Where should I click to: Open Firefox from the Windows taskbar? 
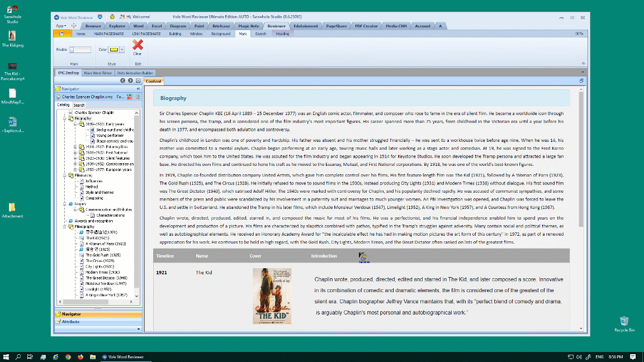(x=80, y=356)
